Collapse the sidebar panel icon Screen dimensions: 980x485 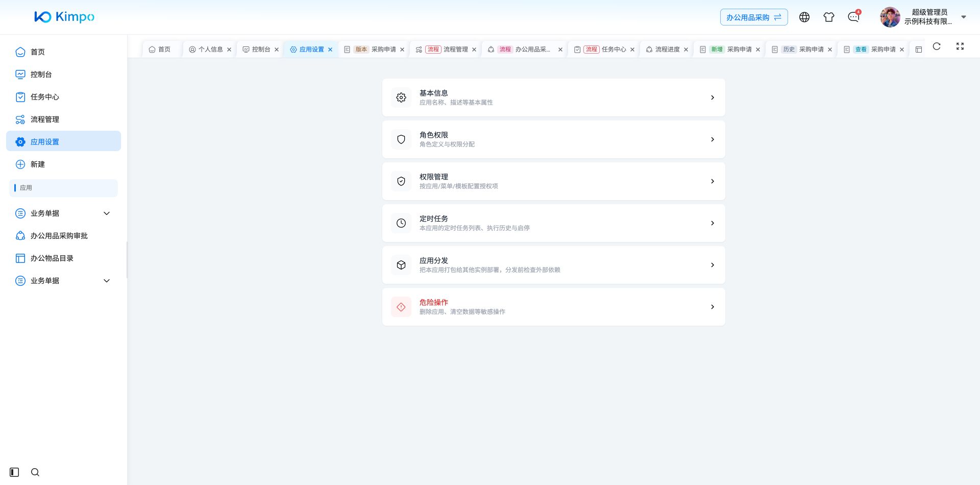tap(14, 472)
